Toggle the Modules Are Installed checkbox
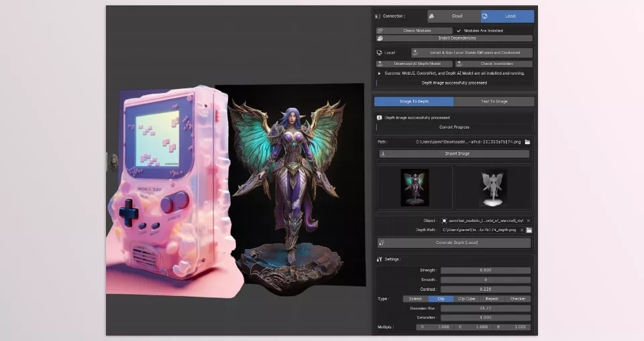 [x=459, y=31]
